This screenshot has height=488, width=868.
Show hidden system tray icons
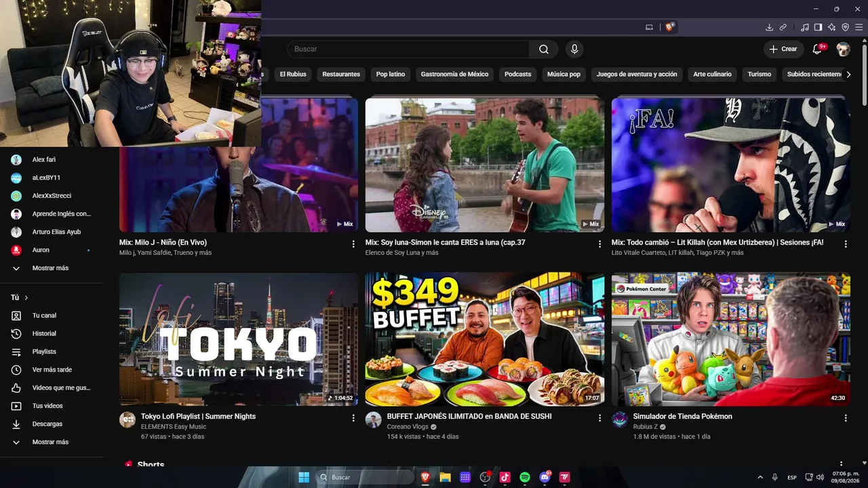click(759, 477)
